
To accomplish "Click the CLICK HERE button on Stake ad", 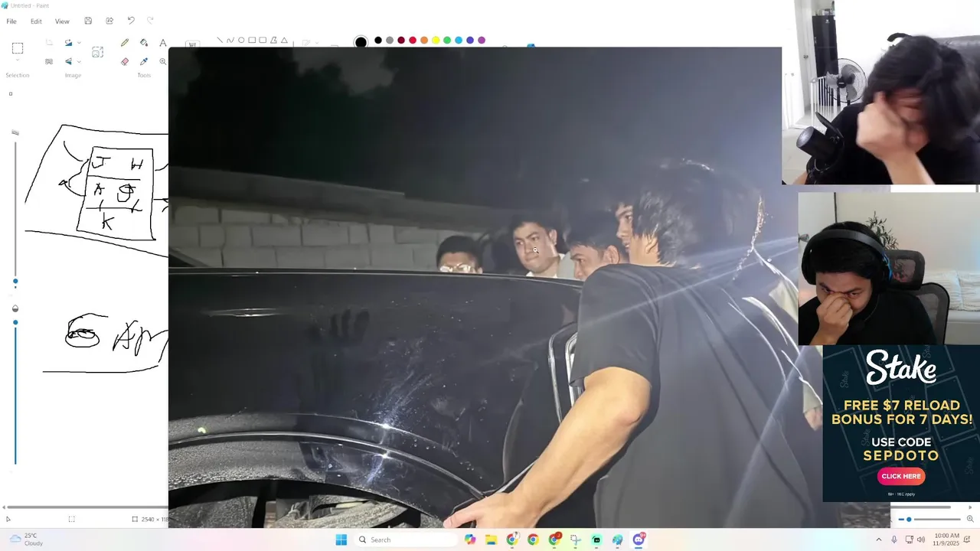I will click(901, 476).
